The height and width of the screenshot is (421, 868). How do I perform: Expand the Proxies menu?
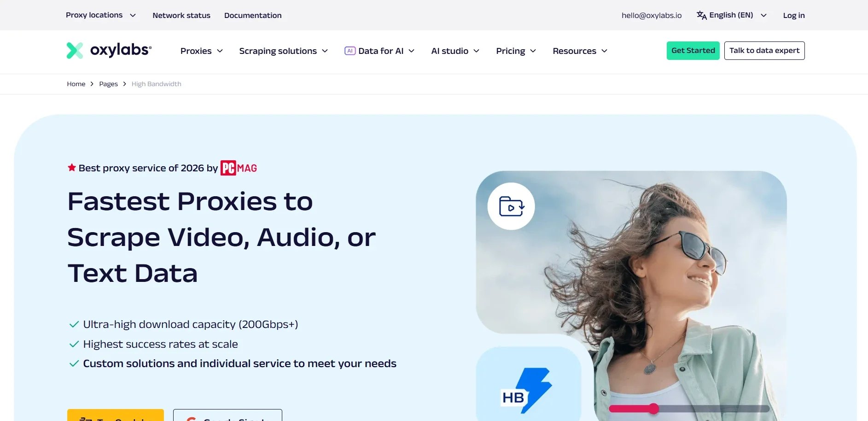point(202,51)
